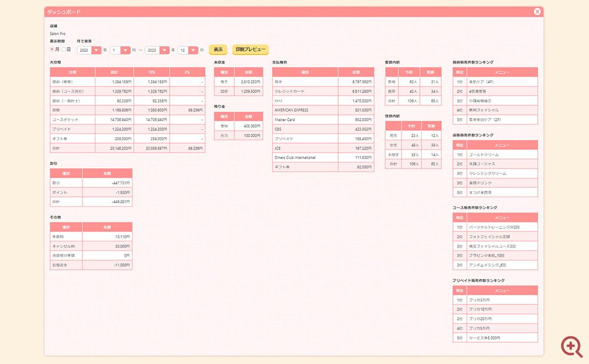Image resolution: width=589 pixels, height=364 pixels.
Task: Click the 405,000円 預り金 amount
Action: click(x=252, y=126)
